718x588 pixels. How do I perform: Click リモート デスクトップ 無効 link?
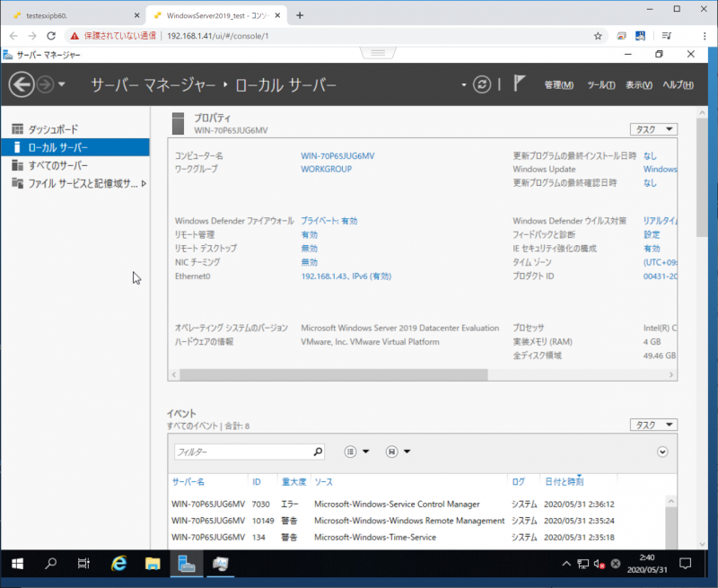309,248
